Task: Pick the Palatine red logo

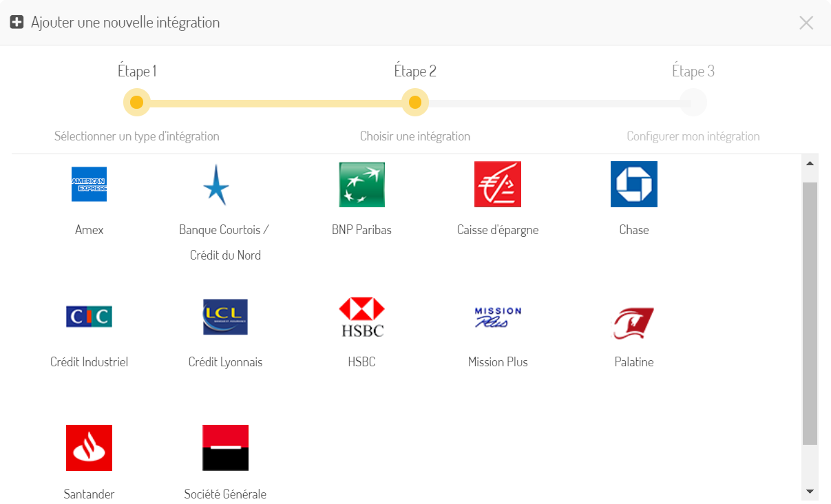Action: [x=634, y=324]
